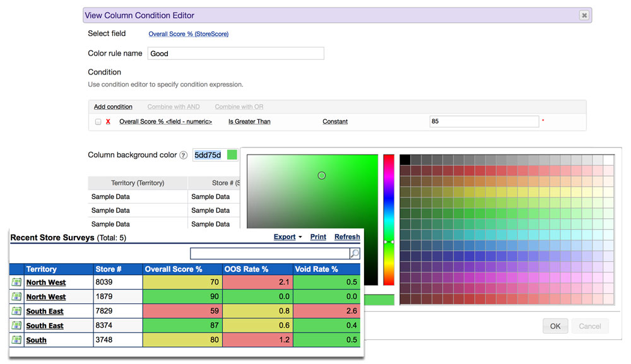Open survey details icon for South East 7829
This screenshot has height=364, width=631.
(16, 311)
